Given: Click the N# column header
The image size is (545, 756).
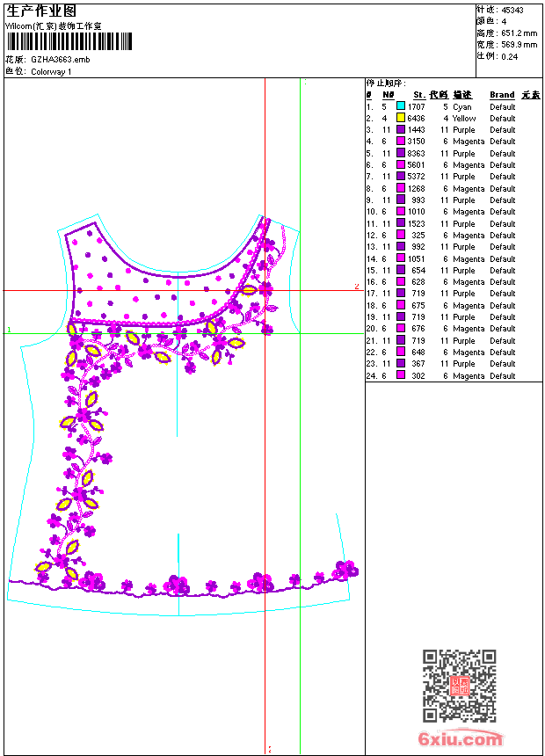Looking at the screenshot, I should pyautogui.click(x=388, y=95).
